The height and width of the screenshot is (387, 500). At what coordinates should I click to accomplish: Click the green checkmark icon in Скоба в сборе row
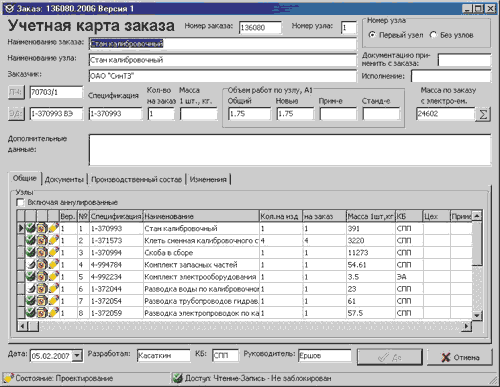[x=31, y=252]
